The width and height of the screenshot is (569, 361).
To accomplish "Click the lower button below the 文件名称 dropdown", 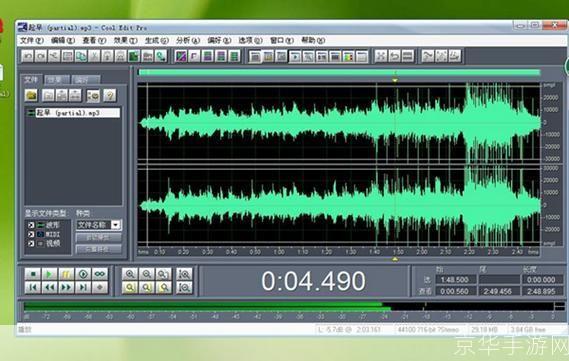I will pos(99,249).
